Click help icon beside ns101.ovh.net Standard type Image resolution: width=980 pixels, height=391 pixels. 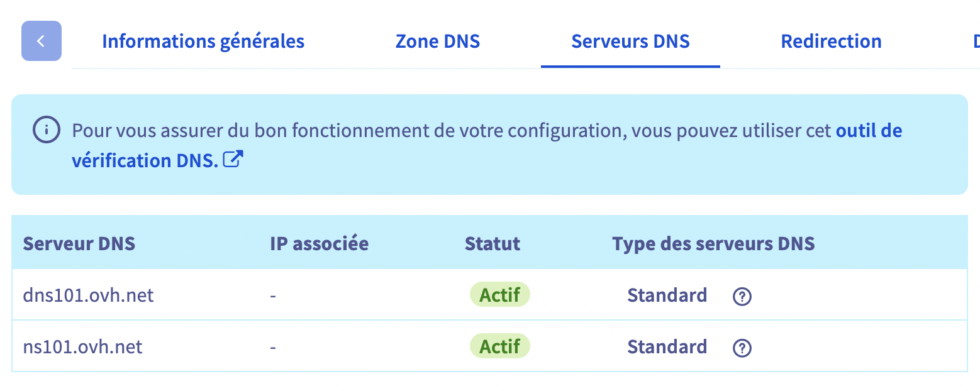(x=742, y=347)
